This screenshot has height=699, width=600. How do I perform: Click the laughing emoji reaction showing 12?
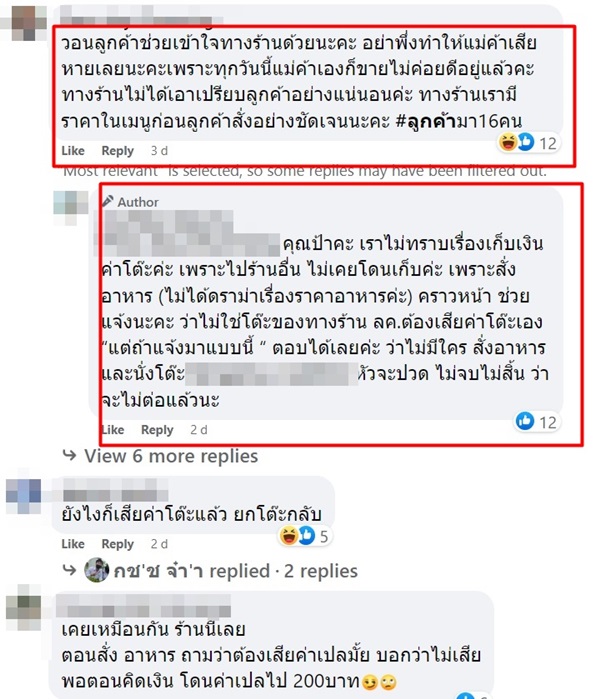[508, 142]
